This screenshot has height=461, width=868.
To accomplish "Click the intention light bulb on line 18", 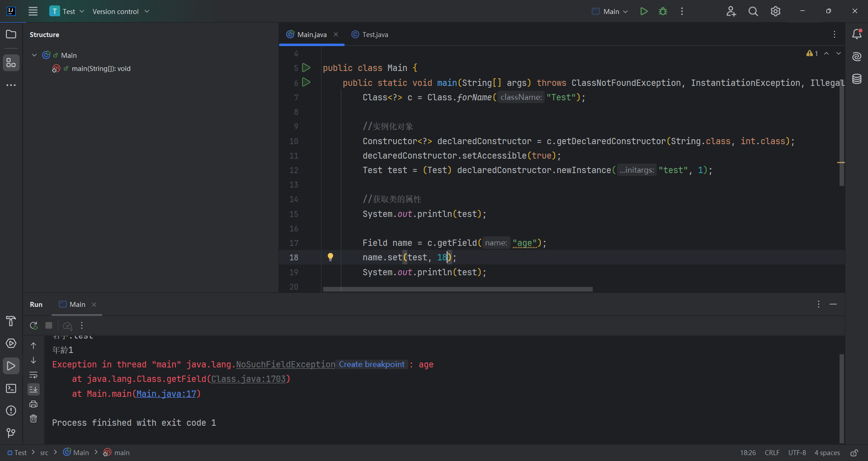I will [330, 257].
